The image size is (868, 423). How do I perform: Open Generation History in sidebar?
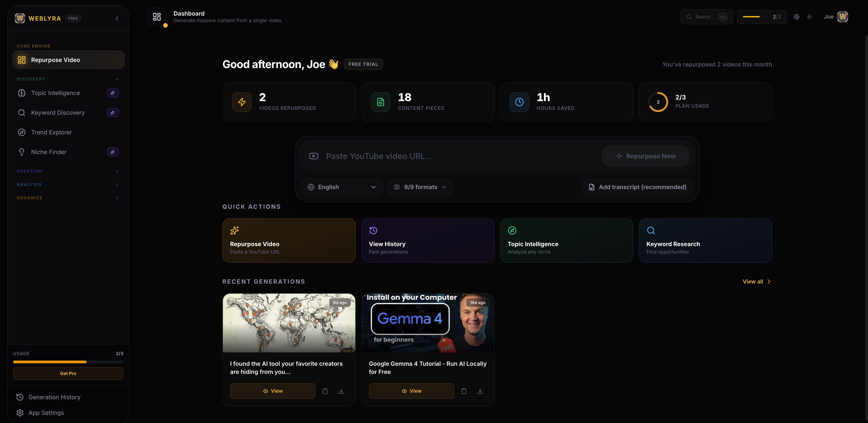54,397
